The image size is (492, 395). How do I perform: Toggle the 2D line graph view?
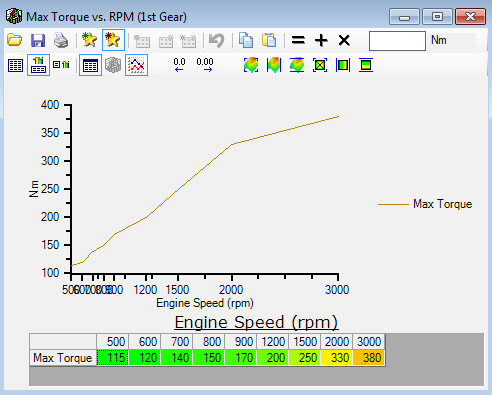pyautogui.click(x=137, y=65)
